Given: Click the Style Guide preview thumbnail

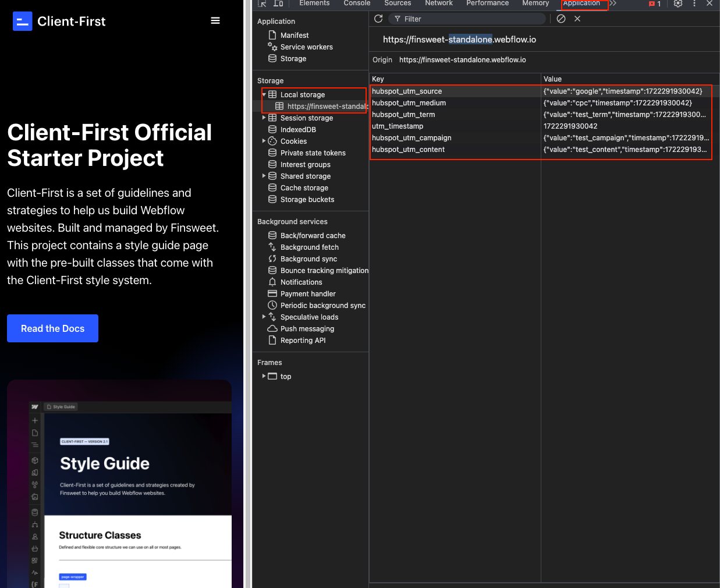Looking at the screenshot, I should pos(119,484).
